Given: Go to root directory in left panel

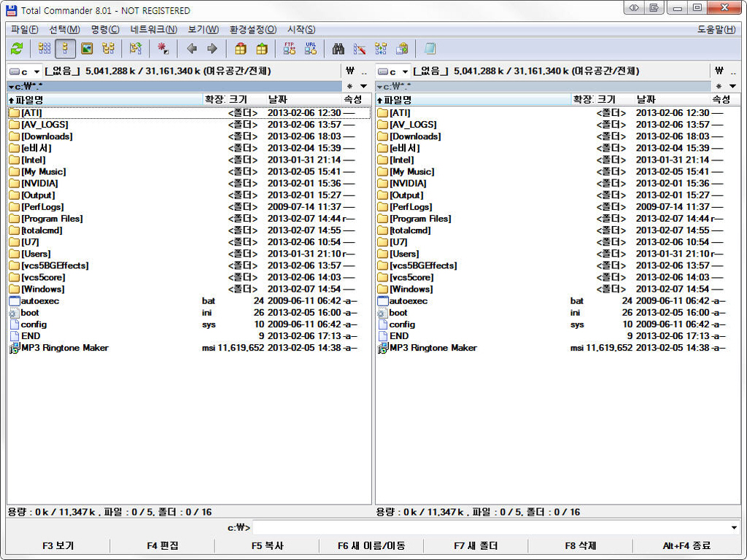Looking at the screenshot, I should 350,71.
